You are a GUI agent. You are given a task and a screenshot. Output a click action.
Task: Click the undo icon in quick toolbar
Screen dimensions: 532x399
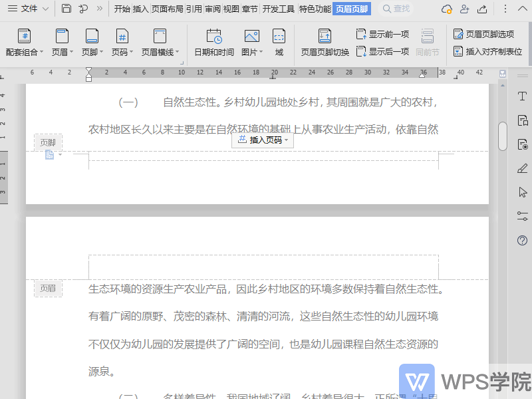click(x=82, y=9)
